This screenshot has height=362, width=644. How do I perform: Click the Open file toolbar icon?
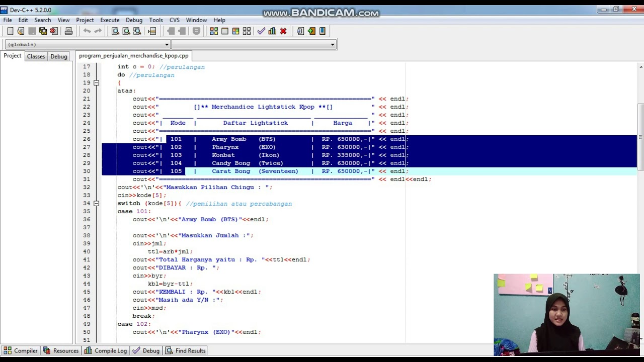click(x=21, y=31)
